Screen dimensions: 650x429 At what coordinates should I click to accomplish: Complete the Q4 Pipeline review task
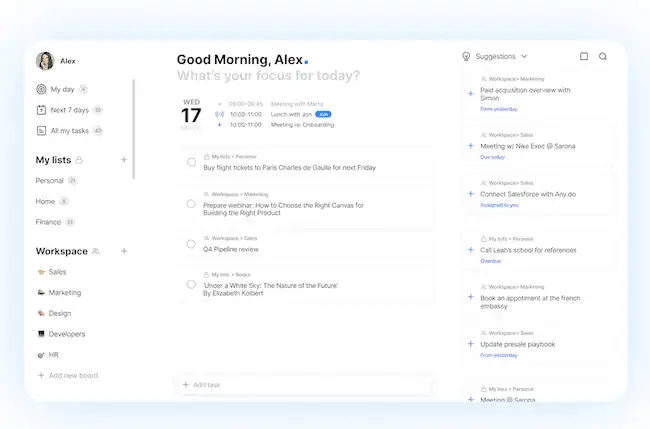[x=191, y=244]
